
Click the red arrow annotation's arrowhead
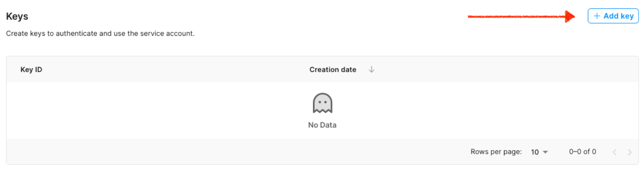tap(570, 17)
